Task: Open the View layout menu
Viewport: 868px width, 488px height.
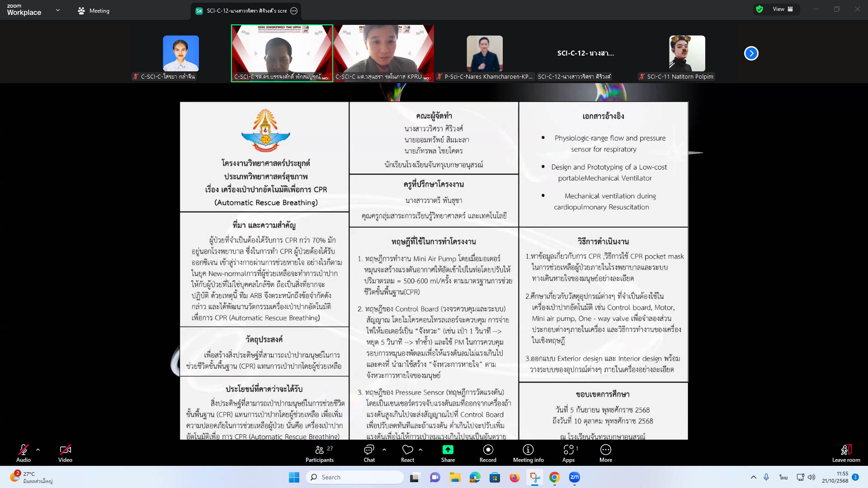Action: 783,9
